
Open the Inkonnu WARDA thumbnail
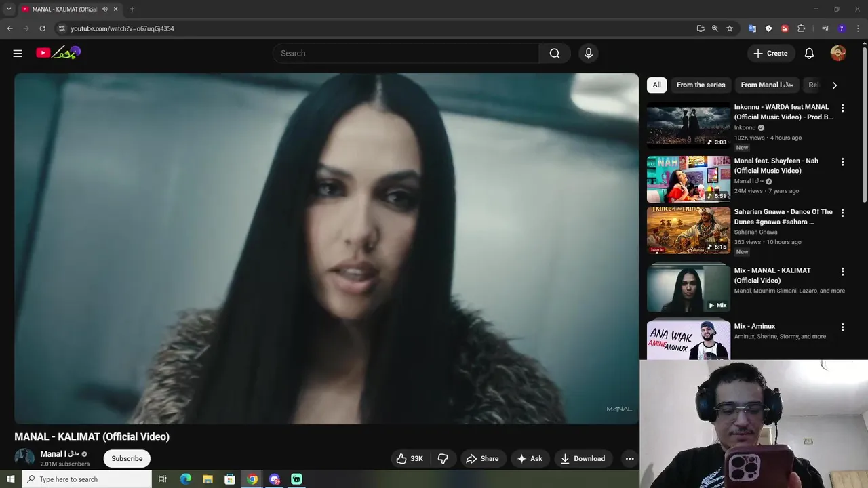click(x=688, y=125)
